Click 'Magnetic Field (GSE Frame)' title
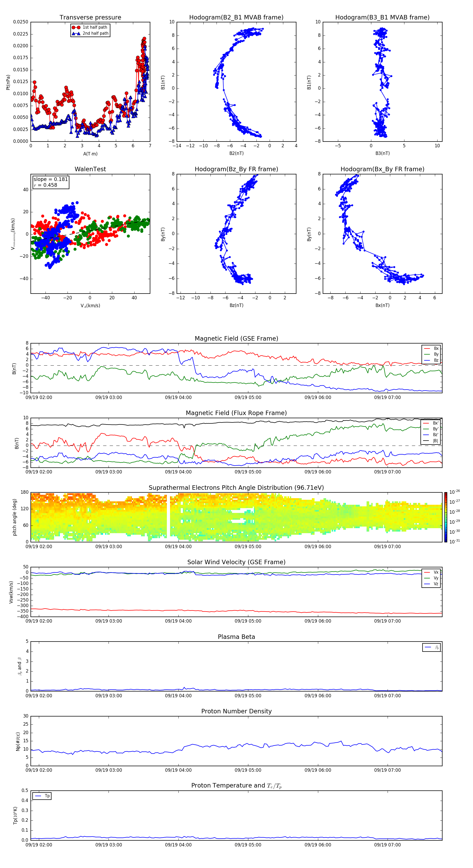This screenshot has width=473, height=868. coord(236,339)
